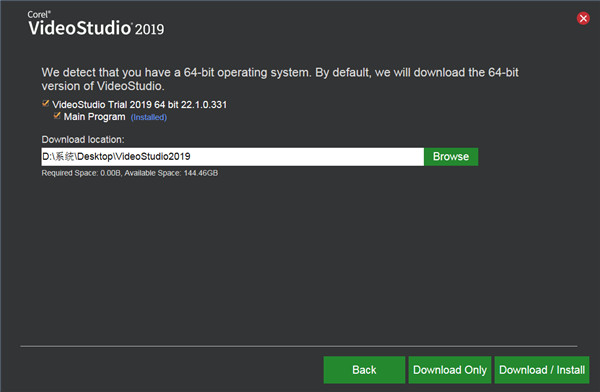Click the 'version of VideoStudio.' text line

tap(103, 86)
